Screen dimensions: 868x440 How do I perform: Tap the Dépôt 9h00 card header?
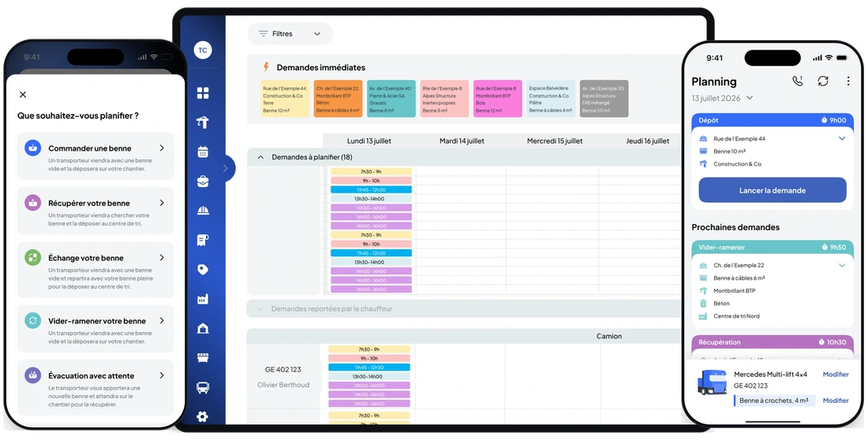pos(773,120)
